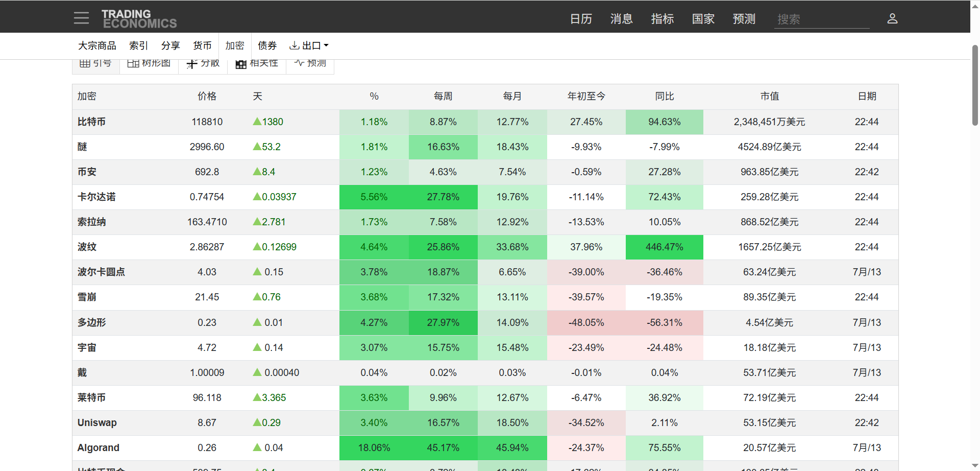Open the 国家 countries menu
The height and width of the screenshot is (471, 980).
pyautogui.click(x=703, y=19)
